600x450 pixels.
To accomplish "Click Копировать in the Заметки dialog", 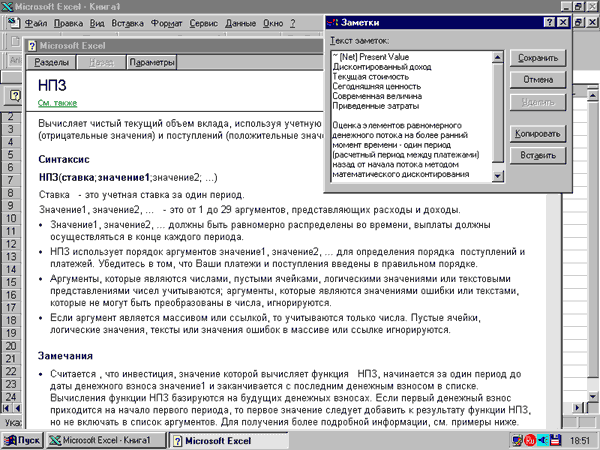I will tap(538, 134).
